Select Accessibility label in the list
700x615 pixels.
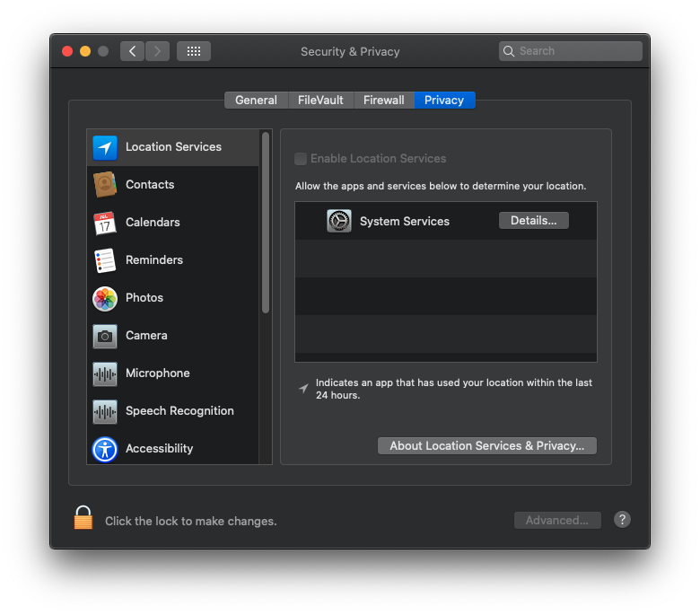point(160,448)
